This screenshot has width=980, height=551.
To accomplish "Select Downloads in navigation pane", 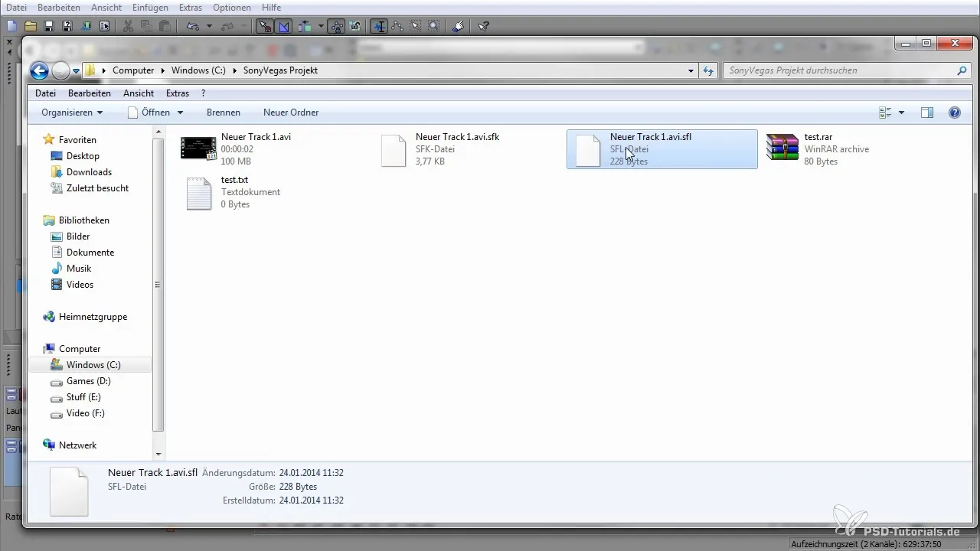I will 89,172.
